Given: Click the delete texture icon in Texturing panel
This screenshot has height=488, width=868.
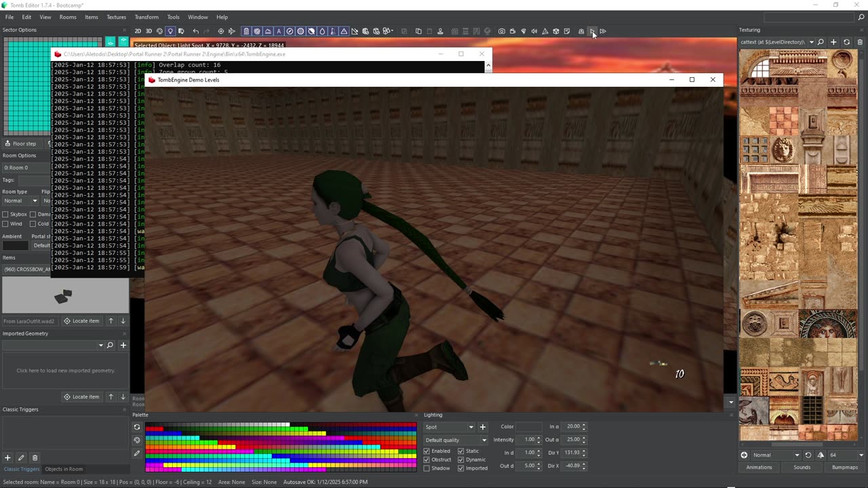Looking at the screenshot, I should 860,42.
